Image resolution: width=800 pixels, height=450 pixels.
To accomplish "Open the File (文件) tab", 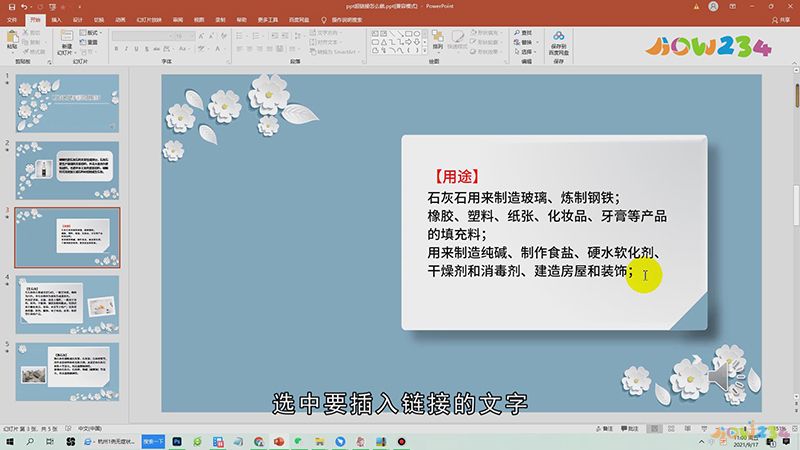I will (12, 20).
